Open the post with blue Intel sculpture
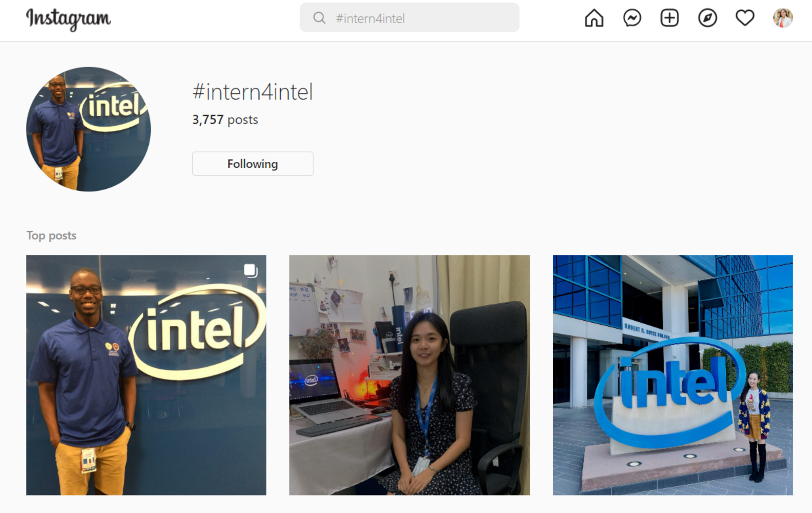 [x=672, y=375]
